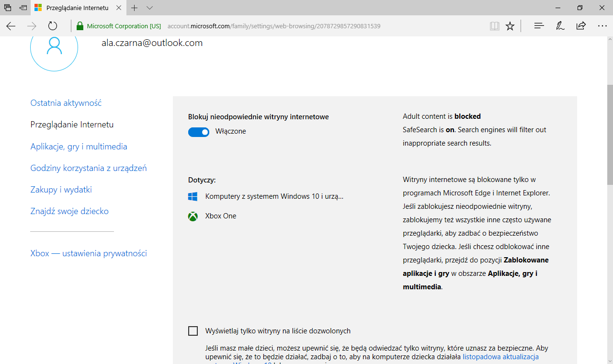Image resolution: width=613 pixels, height=364 pixels.
Task: Open Godziny korzystania z urządzeń
Action: pyautogui.click(x=88, y=168)
